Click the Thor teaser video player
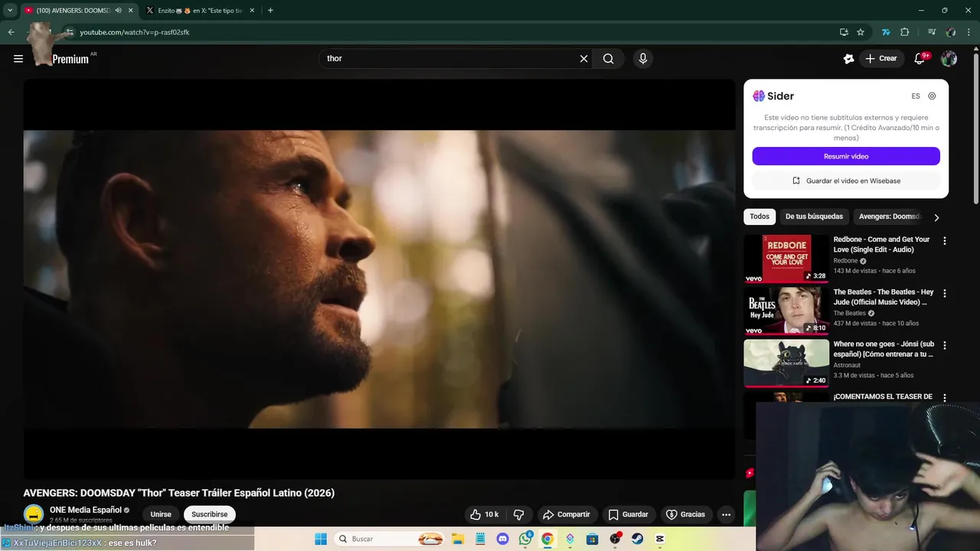The height and width of the screenshot is (551, 980). 379,279
